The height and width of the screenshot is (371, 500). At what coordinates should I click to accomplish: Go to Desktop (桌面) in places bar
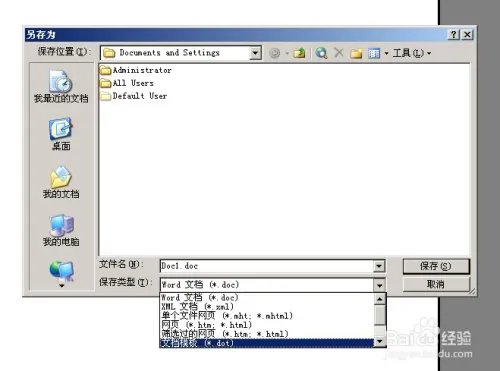pyautogui.click(x=61, y=134)
